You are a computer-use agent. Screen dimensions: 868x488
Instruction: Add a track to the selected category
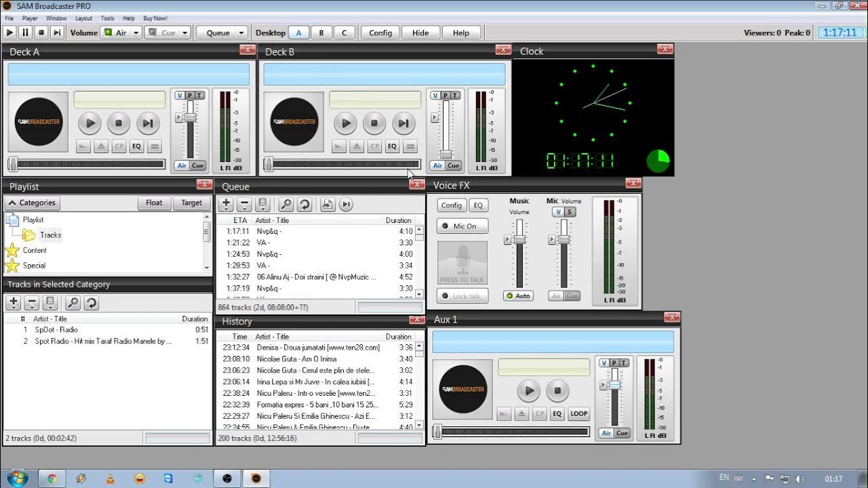tap(14, 303)
